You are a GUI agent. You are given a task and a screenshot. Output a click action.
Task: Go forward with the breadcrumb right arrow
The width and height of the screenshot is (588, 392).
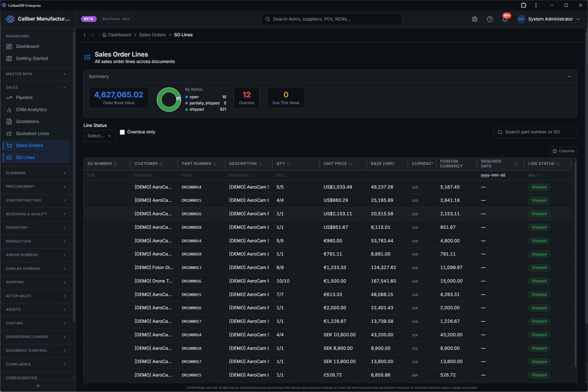[93, 35]
